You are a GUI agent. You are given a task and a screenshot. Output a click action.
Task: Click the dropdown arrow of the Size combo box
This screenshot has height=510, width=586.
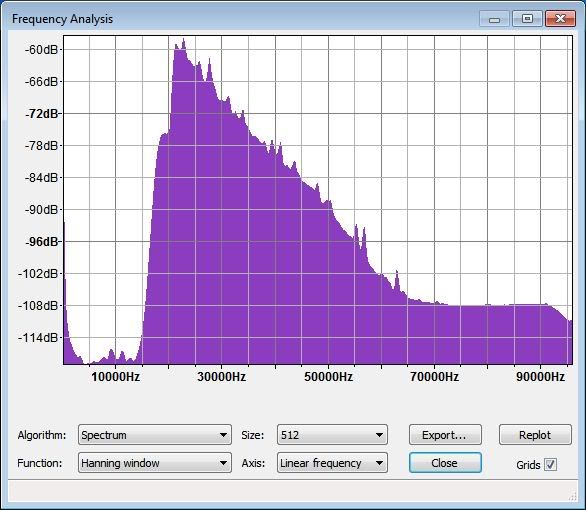click(379, 435)
